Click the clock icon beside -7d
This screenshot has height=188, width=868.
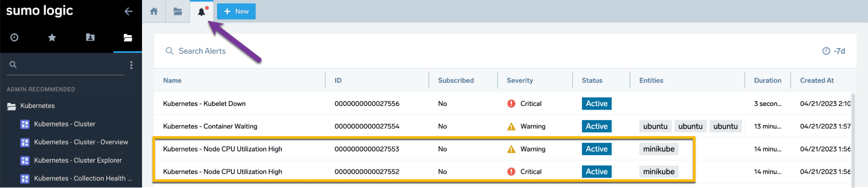[x=826, y=51]
